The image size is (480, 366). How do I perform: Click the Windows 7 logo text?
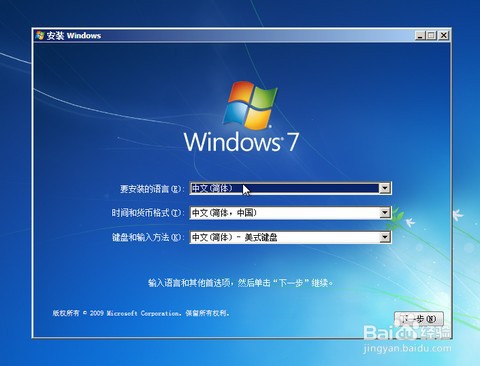coord(241,142)
